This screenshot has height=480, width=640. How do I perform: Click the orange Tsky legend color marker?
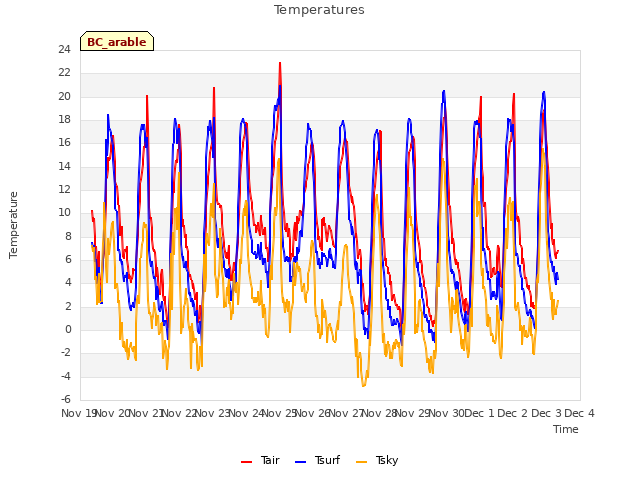(x=362, y=462)
